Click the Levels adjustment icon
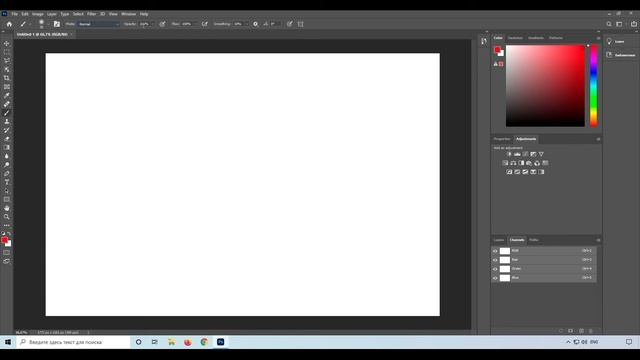The width and height of the screenshot is (640, 360). click(x=517, y=154)
